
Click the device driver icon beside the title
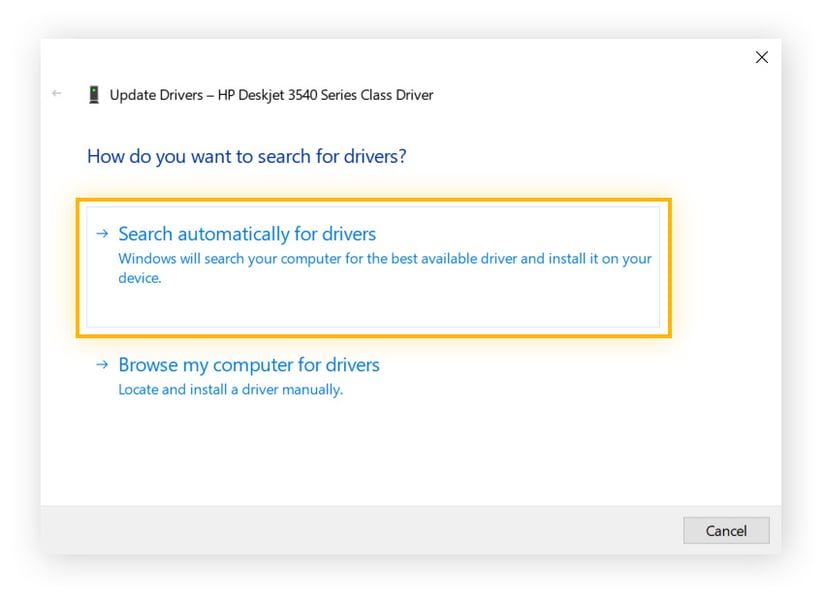pyautogui.click(x=93, y=93)
